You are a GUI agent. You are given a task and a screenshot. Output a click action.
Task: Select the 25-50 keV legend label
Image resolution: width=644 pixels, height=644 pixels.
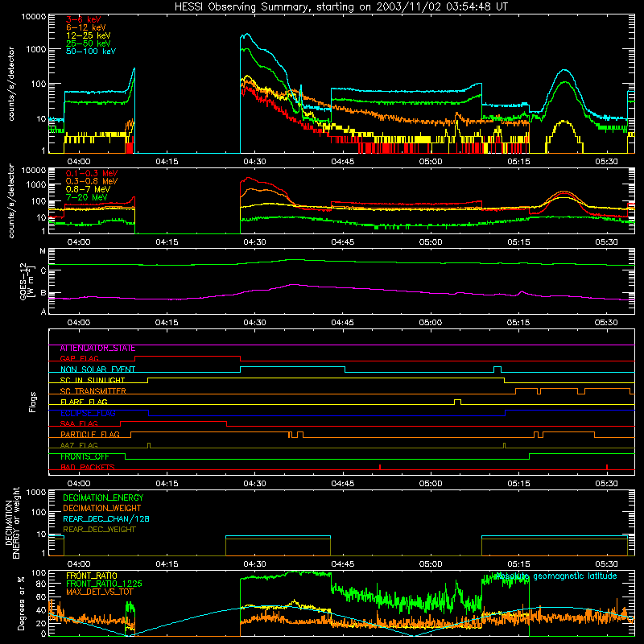click(89, 43)
